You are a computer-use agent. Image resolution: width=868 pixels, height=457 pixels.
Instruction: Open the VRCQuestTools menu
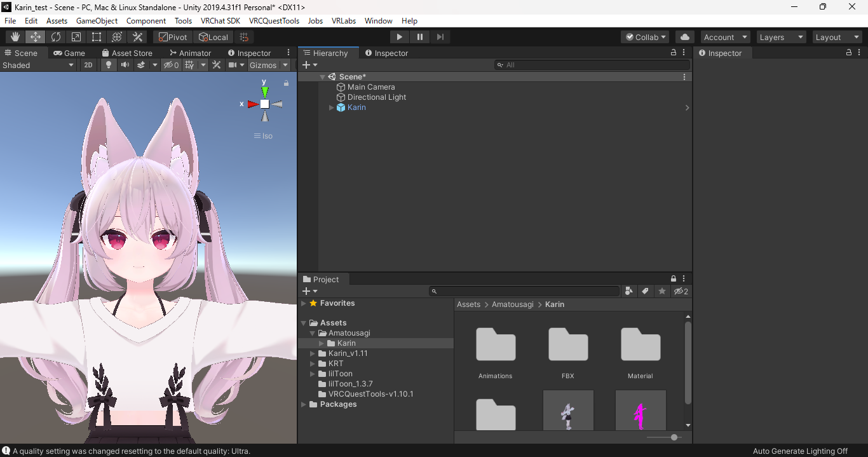coord(274,20)
